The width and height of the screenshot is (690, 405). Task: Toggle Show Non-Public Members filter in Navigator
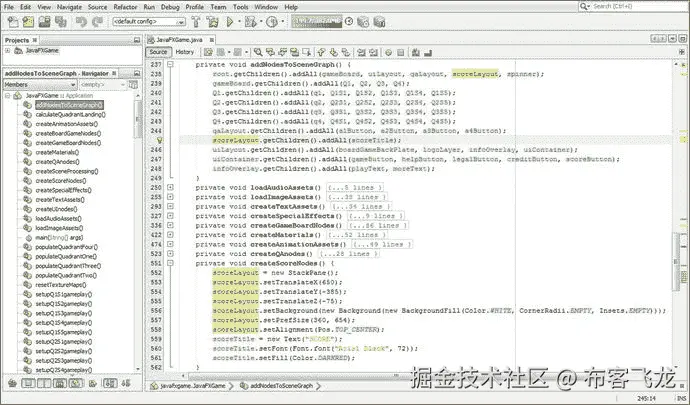[x=60, y=383]
